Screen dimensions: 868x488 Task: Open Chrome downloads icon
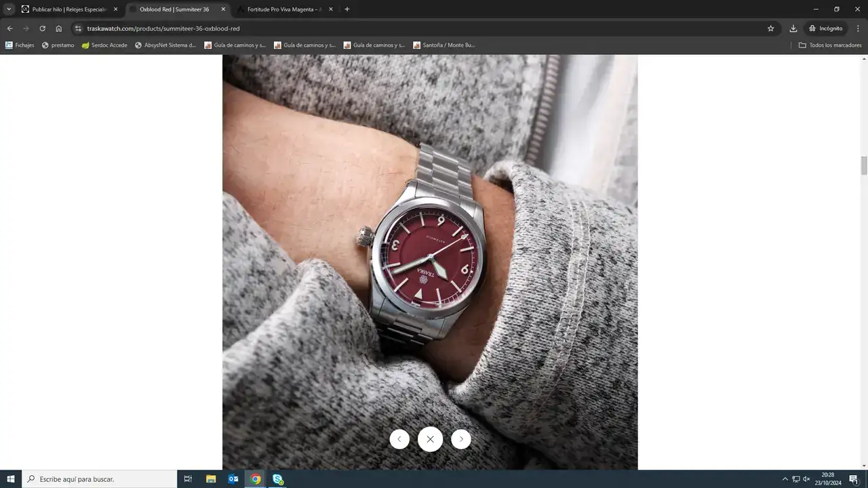[x=793, y=28]
